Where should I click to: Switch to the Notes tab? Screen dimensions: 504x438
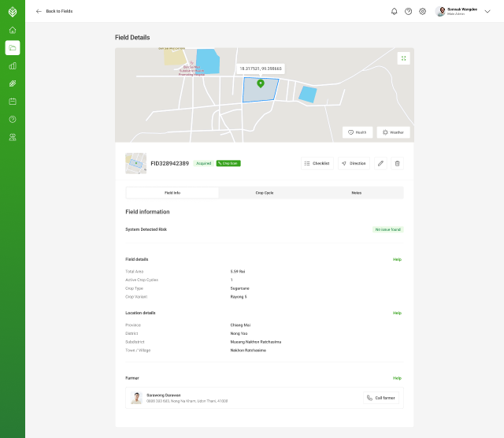coord(357,193)
